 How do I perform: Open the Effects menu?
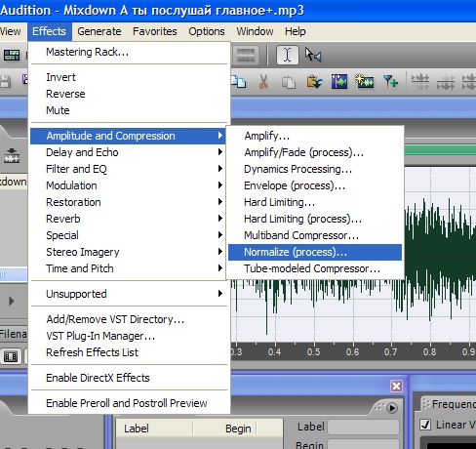[x=49, y=31]
